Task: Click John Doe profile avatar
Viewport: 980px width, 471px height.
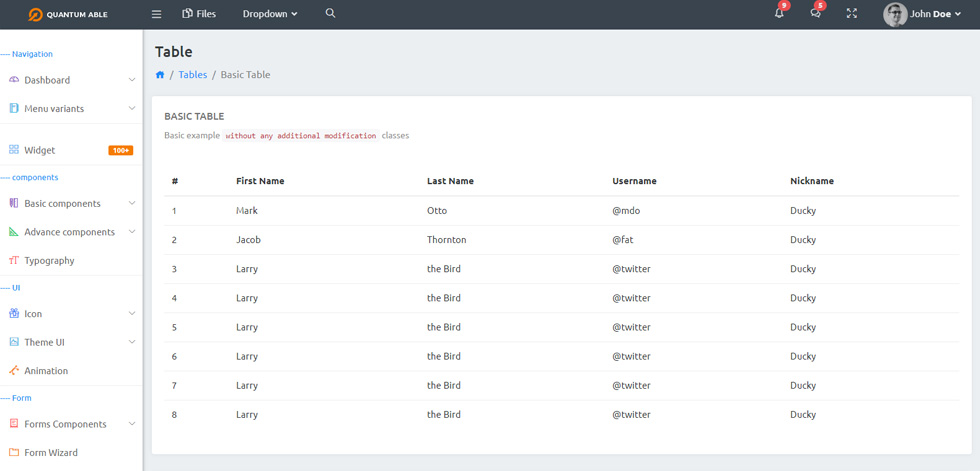Action: point(895,14)
